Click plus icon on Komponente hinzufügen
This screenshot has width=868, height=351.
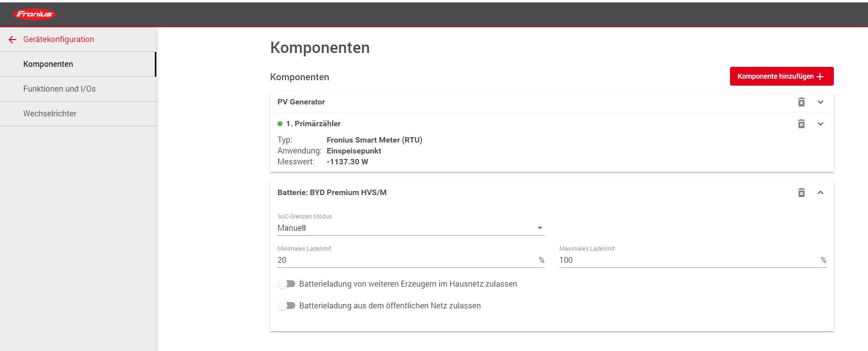[x=820, y=77]
